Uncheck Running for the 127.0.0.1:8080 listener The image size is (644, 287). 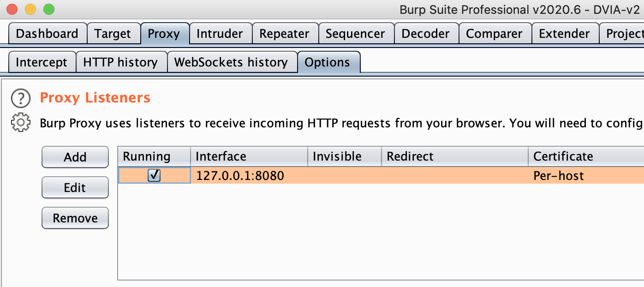pos(154,175)
